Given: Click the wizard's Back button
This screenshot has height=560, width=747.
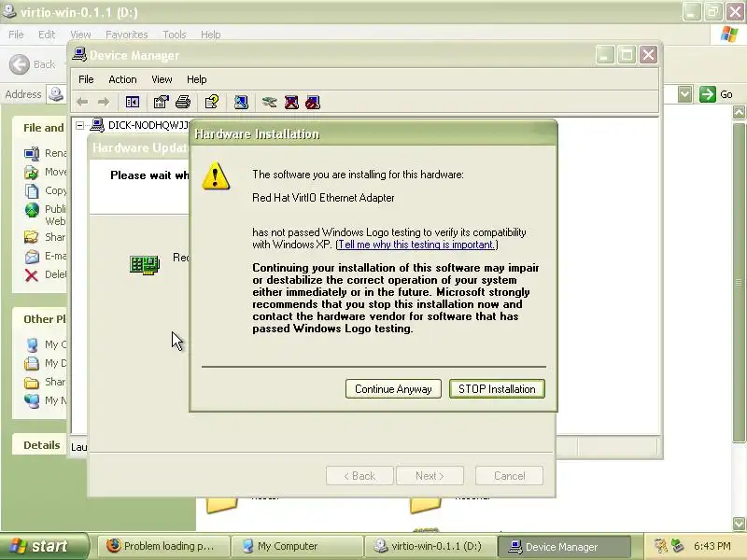Looking at the screenshot, I should point(359,476).
